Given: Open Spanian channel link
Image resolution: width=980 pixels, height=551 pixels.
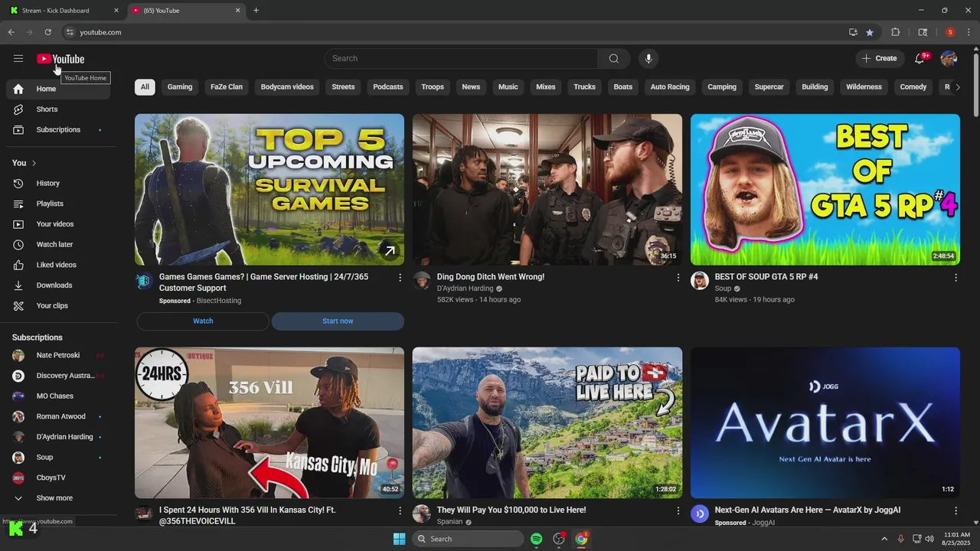Looking at the screenshot, I should click(449, 522).
